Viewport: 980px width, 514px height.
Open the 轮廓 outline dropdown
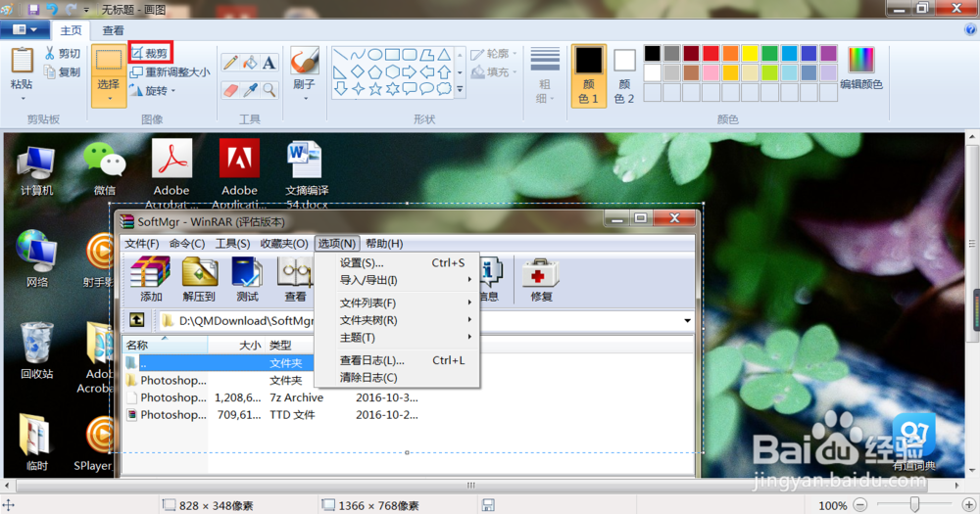click(494, 54)
